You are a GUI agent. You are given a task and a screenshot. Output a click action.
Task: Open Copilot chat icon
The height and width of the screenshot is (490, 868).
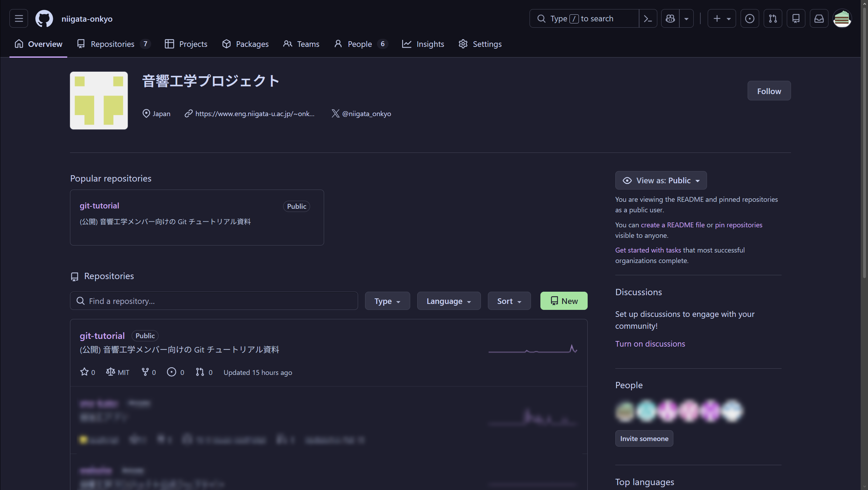tap(670, 19)
